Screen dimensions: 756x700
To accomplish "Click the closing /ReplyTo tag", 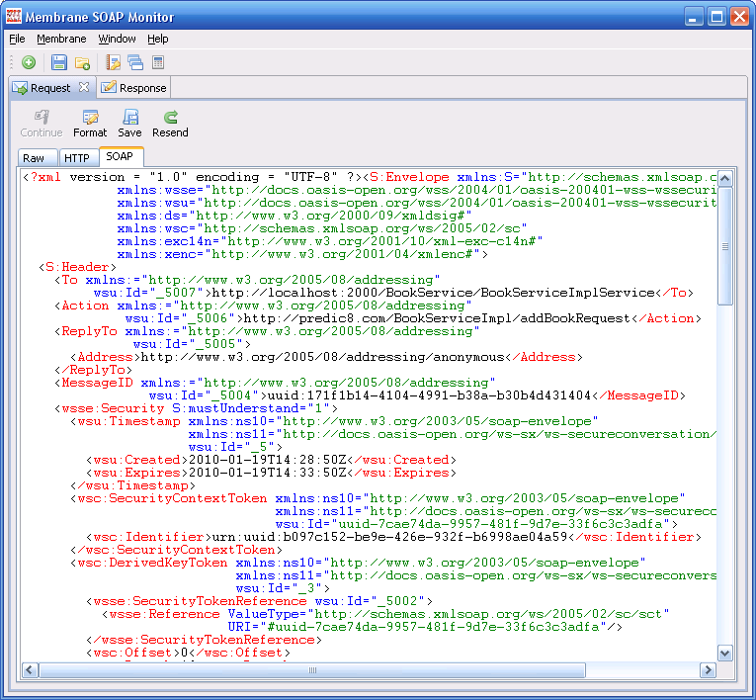I will click(x=94, y=370).
